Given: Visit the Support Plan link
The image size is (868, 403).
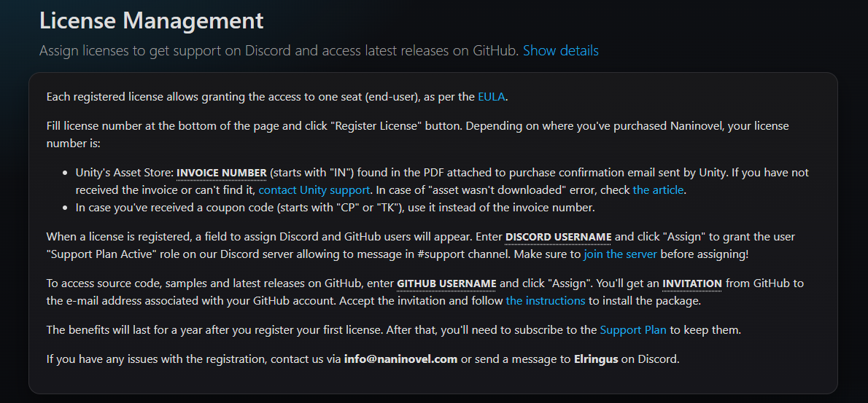Looking at the screenshot, I should tap(632, 329).
